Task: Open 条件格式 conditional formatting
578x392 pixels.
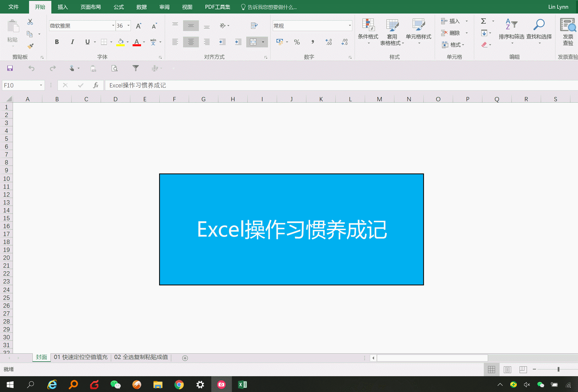Action: [x=368, y=31]
